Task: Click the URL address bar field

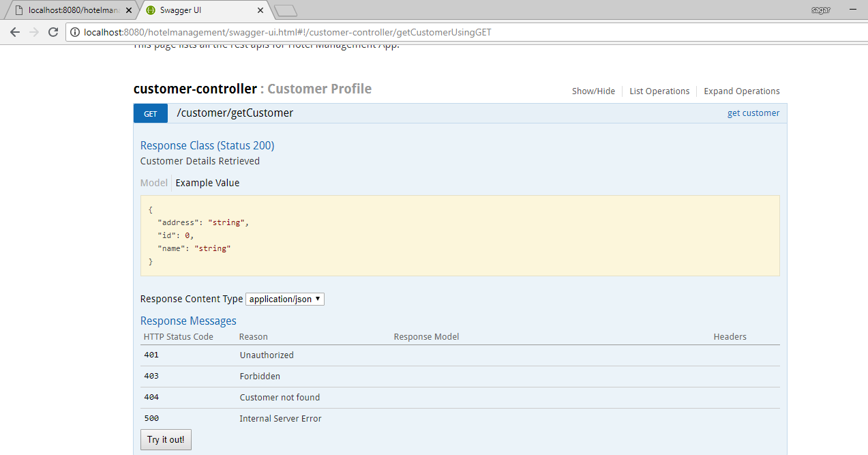Action: (409, 32)
